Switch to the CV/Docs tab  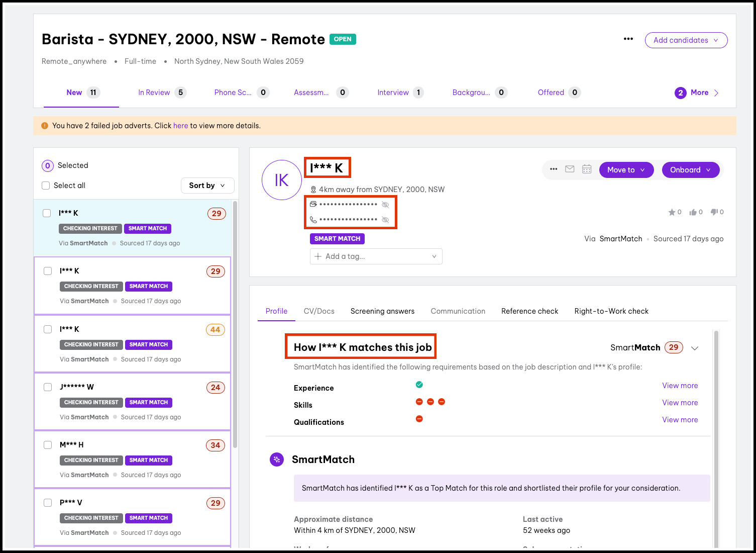[x=319, y=311]
